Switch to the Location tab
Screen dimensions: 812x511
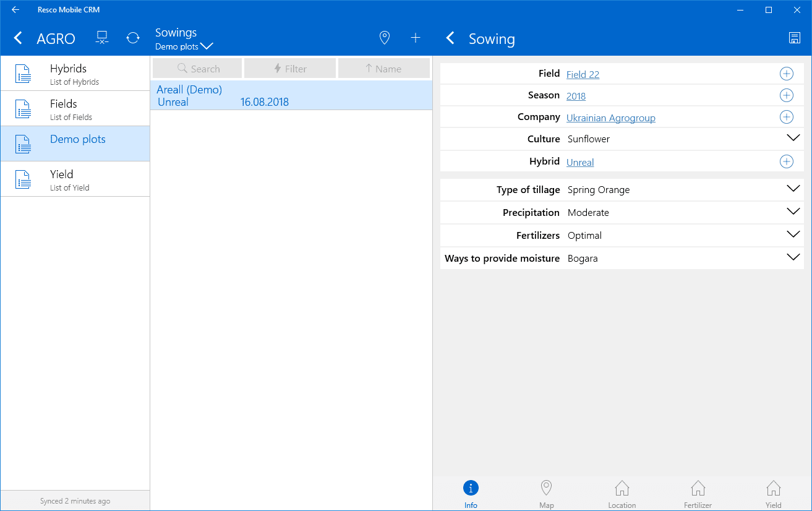[x=622, y=494]
